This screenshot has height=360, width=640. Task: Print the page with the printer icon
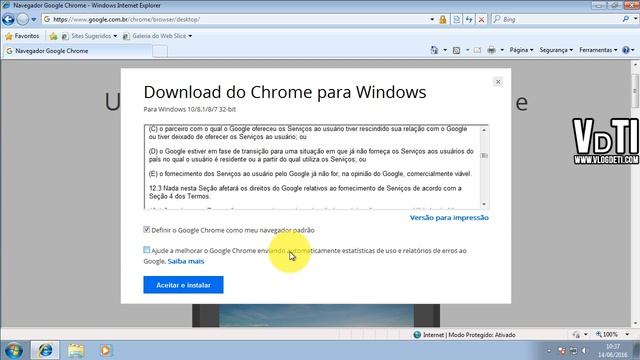[x=491, y=50]
